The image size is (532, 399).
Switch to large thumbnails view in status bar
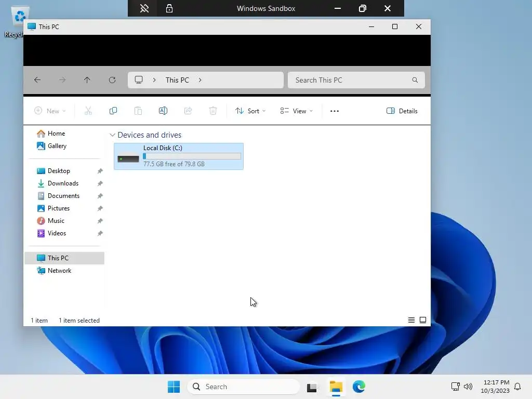[423, 320]
